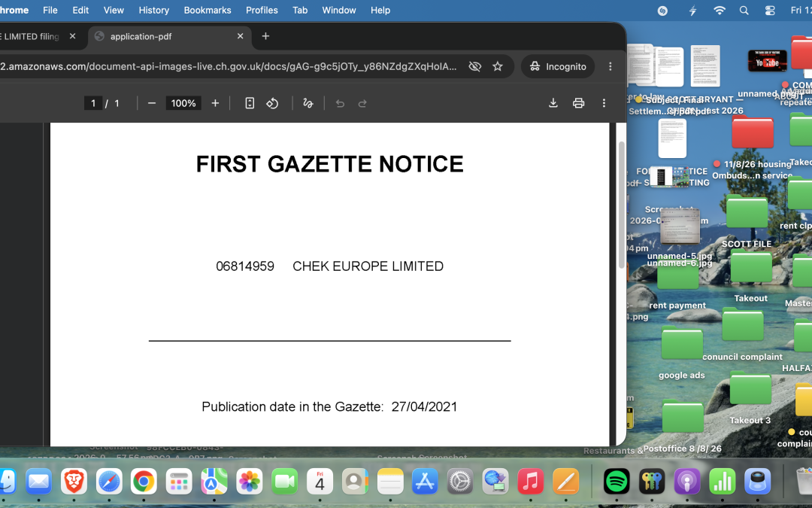
Task: Click the 100% zoom level field
Action: click(x=183, y=103)
